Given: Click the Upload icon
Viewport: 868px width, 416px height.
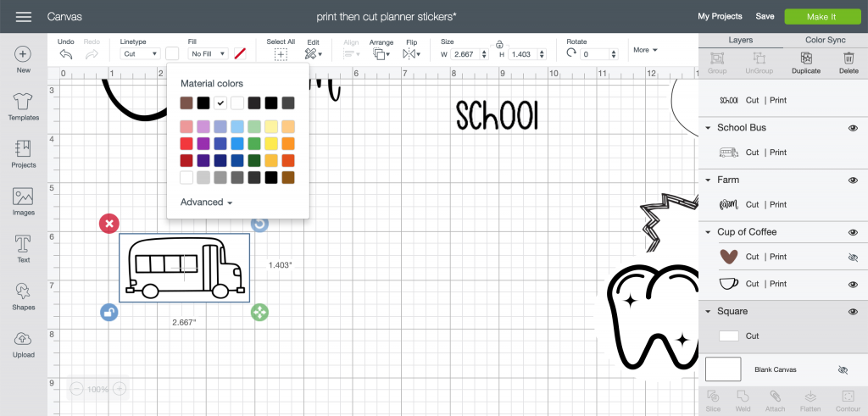Looking at the screenshot, I should (x=23, y=338).
